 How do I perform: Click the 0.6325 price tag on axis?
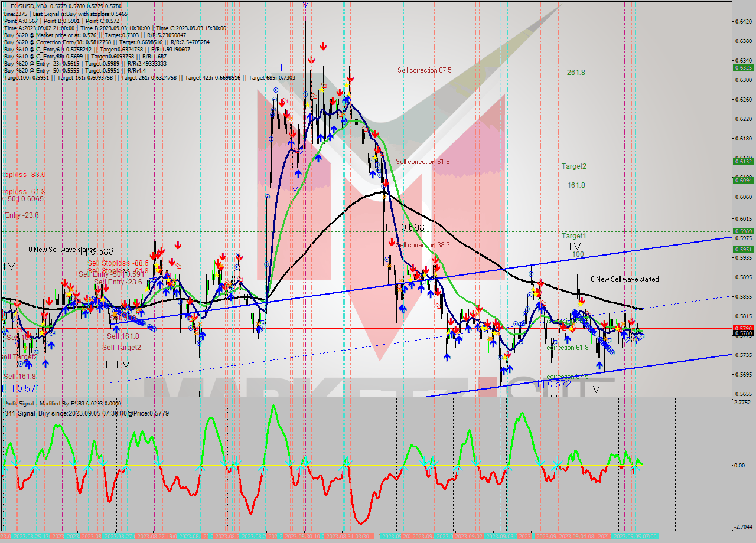point(742,68)
